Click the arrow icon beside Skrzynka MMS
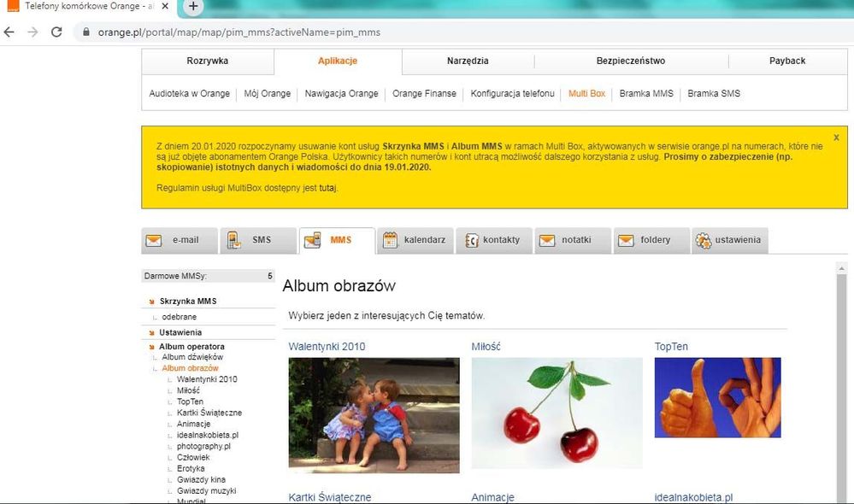Screen dimensions: 854x504 (x=151, y=302)
